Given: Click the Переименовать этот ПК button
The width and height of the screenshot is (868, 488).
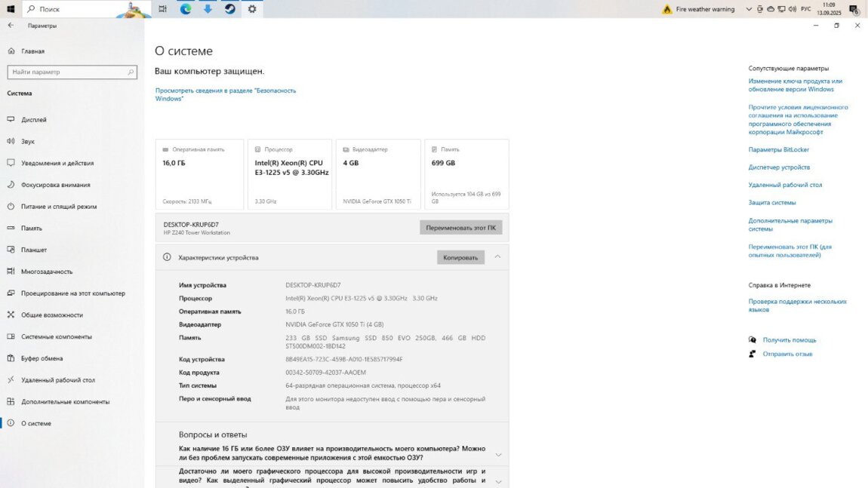Looking at the screenshot, I should (x=460, y=227).
